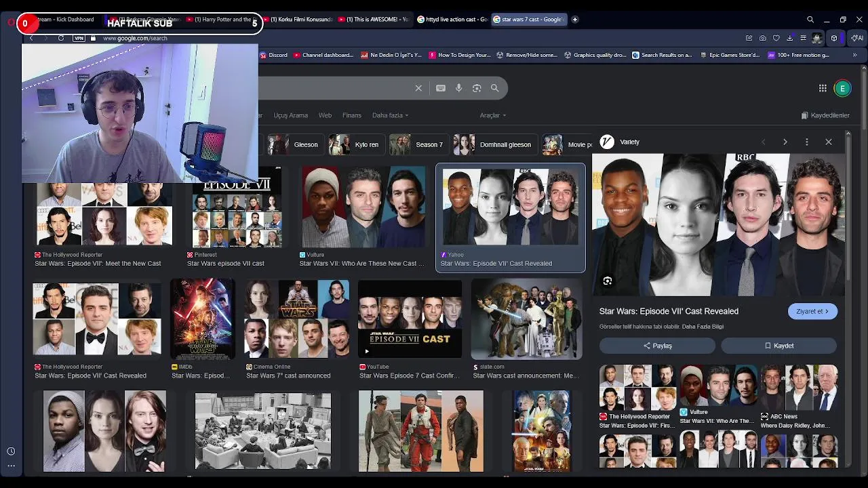Click the Variety source name

click(629, 142)
